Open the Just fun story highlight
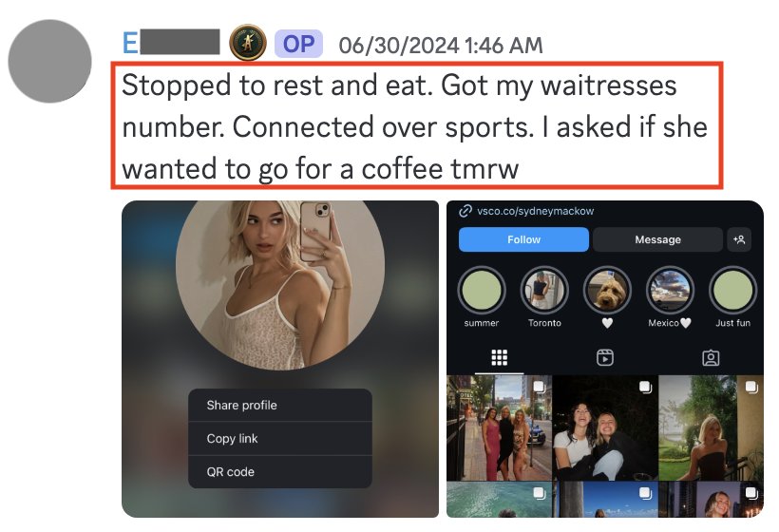The width and height of the screenshot is (779, 532). [732, 291]
